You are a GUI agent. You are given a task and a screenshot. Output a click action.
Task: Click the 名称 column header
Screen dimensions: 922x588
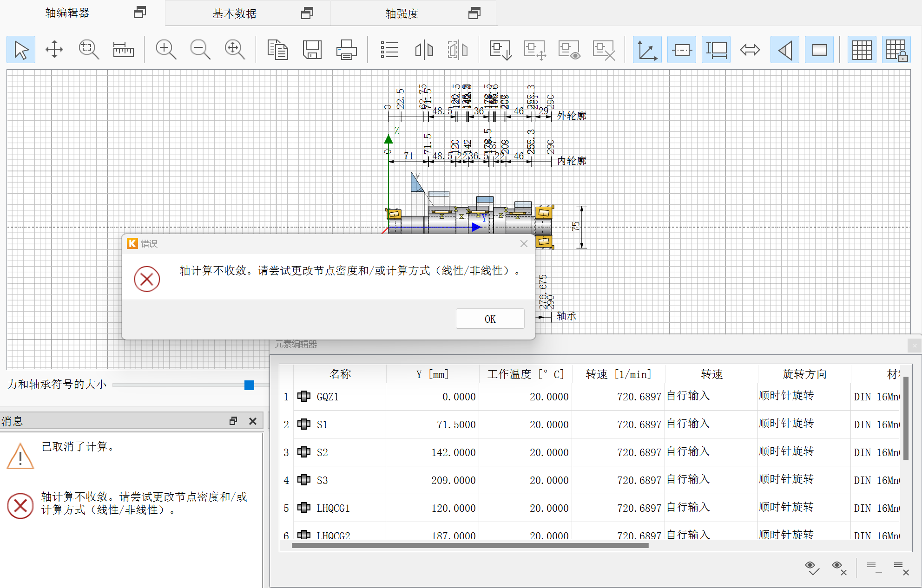click(340, 374)
